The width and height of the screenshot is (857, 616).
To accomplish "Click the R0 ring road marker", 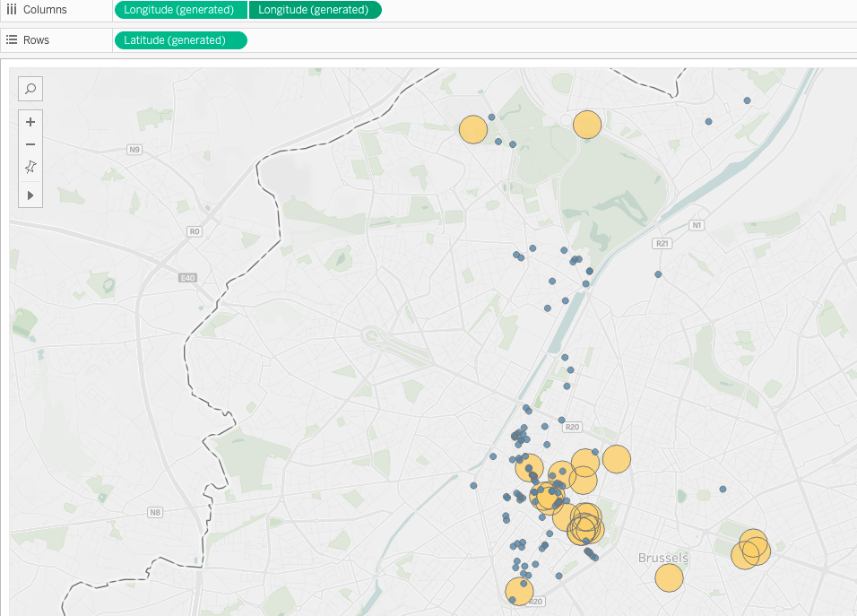I will coord(195,231).
